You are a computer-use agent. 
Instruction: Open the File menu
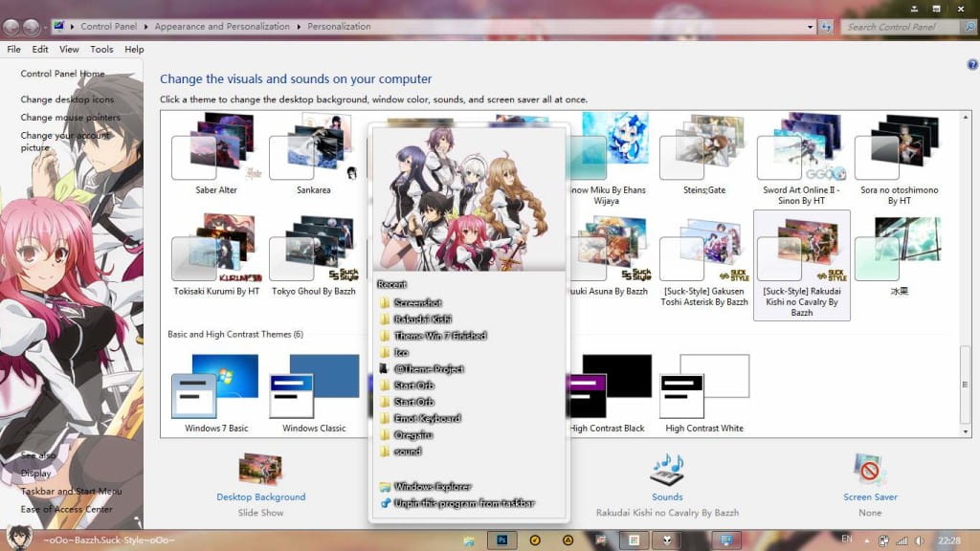[x=13, y=49]
